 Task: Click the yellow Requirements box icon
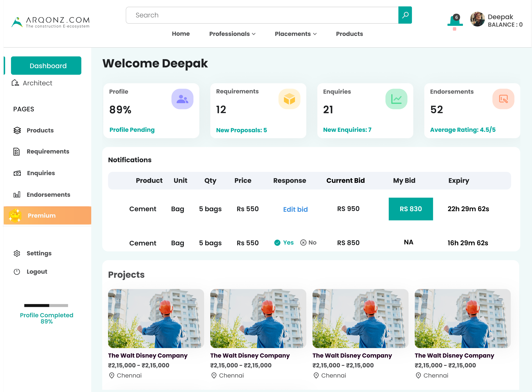coord(289,99)
